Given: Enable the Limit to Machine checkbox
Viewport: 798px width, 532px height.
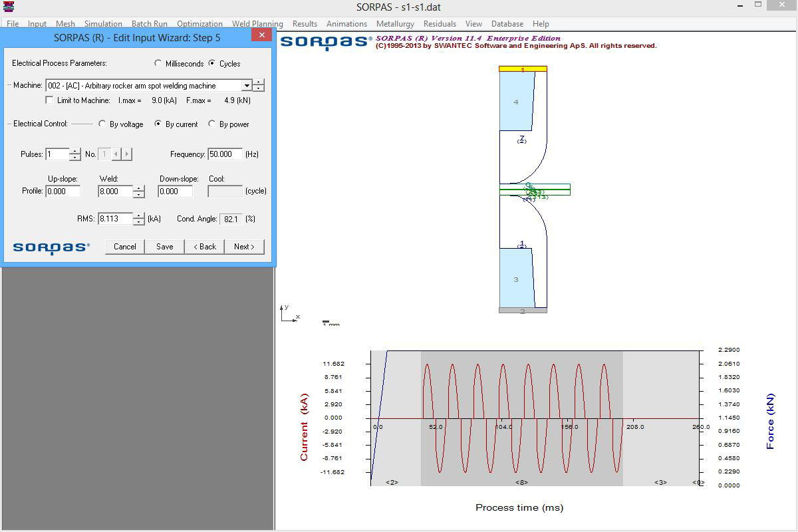Looking at the screenshot, I should click(x=49, y=100).
